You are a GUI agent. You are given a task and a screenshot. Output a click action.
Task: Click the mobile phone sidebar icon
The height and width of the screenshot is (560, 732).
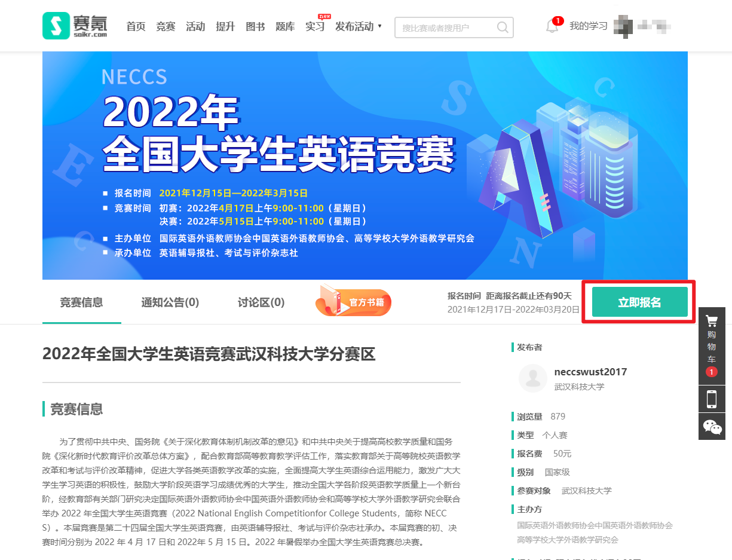coord(712,399)
